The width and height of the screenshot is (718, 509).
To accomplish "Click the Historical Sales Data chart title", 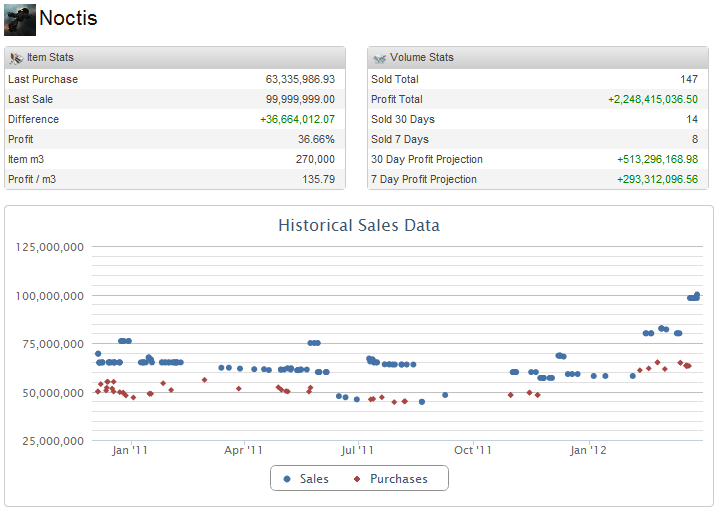I will (x=358, y=225).
